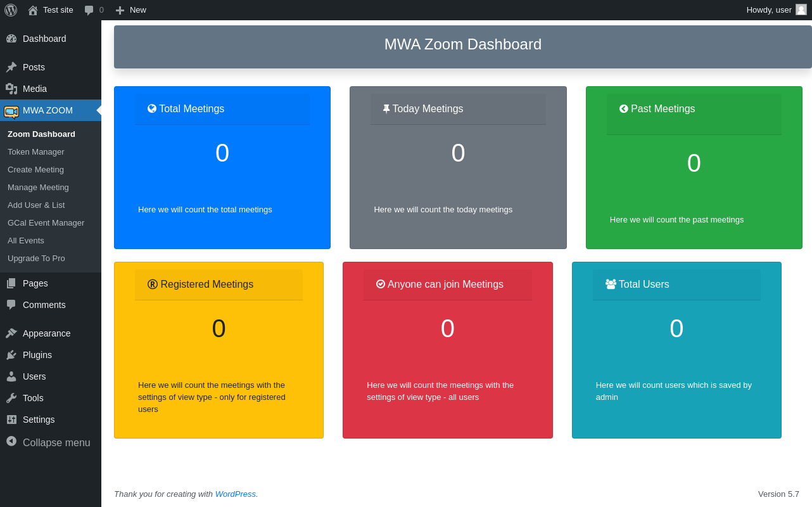
Task: Click the Anyone can join Meetings title
Action: (x=445, y=285)
